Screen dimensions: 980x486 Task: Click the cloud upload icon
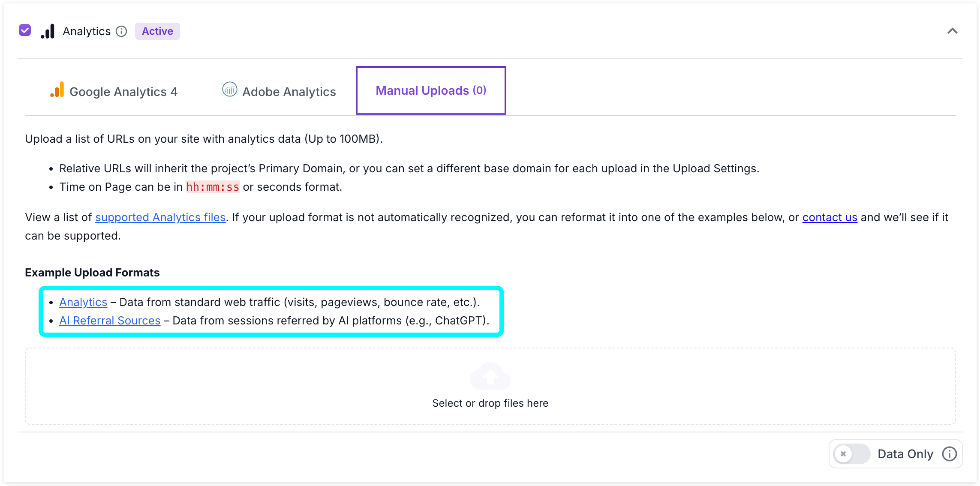(x=490, y=376)
